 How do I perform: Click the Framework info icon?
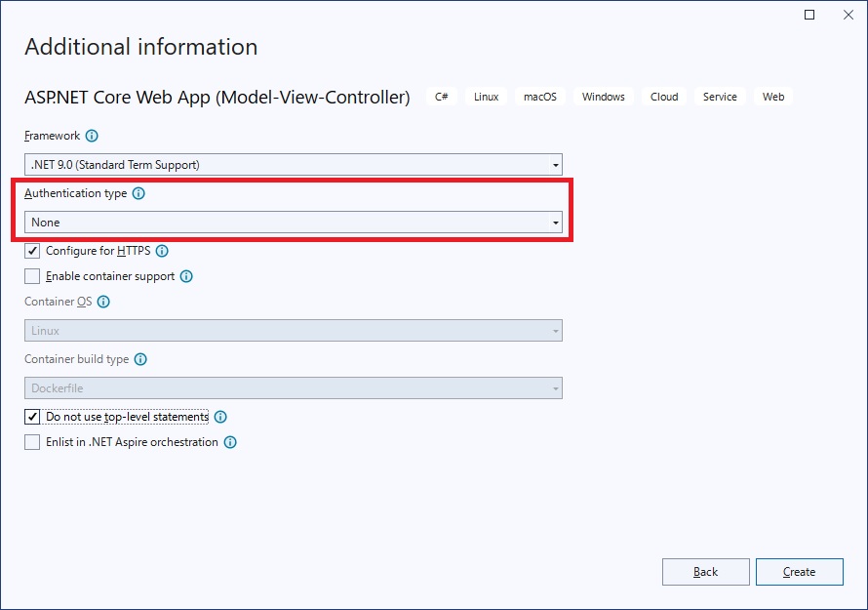click(x=92, y=136)
